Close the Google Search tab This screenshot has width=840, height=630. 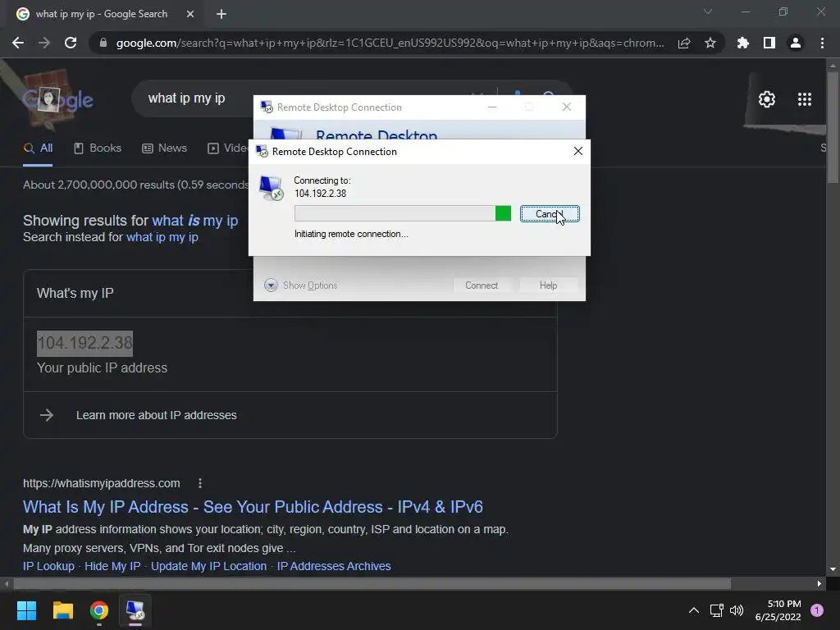(190, 14)
